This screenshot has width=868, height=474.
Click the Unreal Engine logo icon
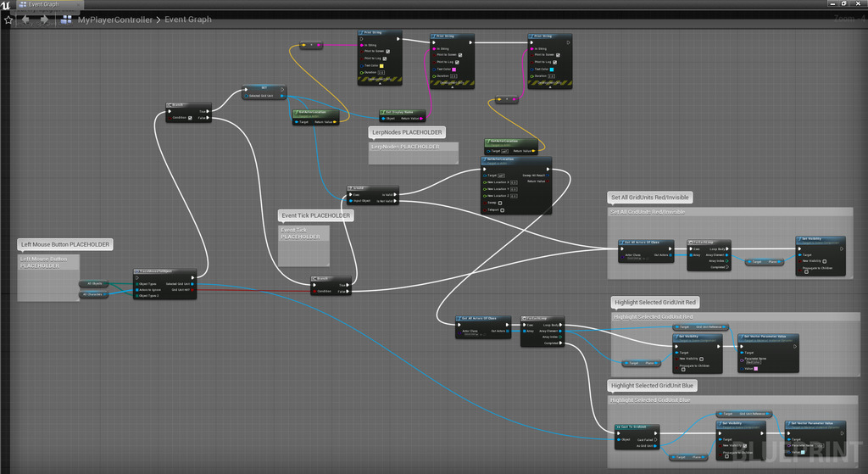click(x=6, y=4)
